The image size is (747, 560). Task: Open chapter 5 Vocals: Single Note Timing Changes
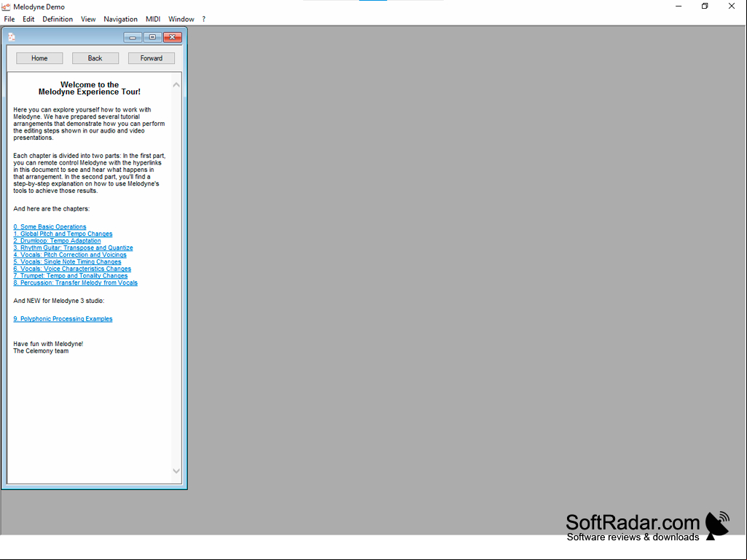(67, 262)
